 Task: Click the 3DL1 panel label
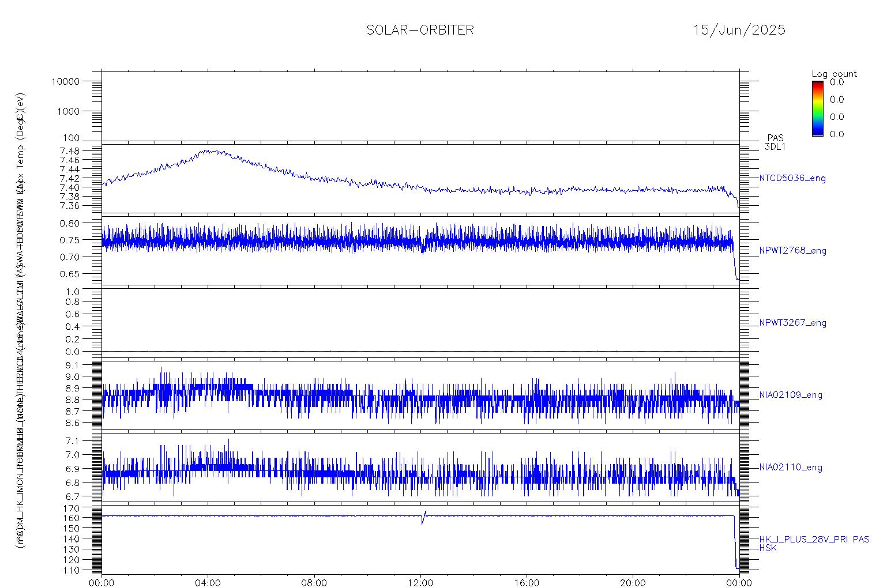click(x=775, y=146)
